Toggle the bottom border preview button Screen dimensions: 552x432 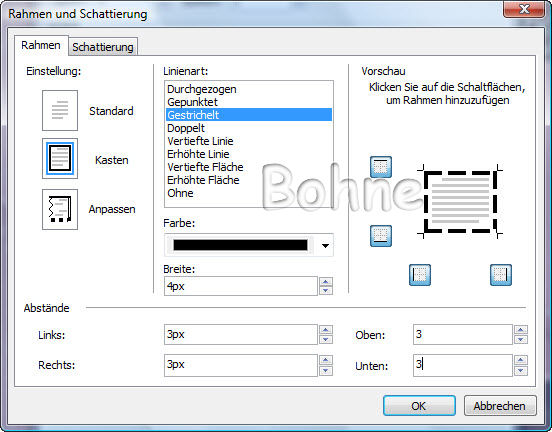pos(381,236)
